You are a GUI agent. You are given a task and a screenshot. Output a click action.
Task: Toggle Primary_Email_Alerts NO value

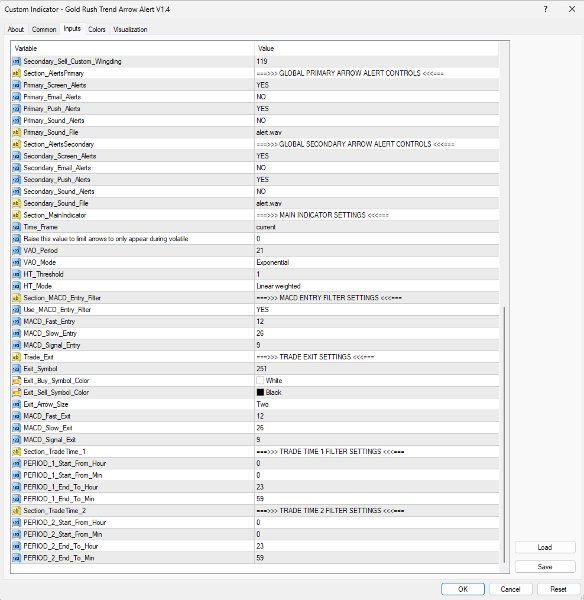coord(377,97)
